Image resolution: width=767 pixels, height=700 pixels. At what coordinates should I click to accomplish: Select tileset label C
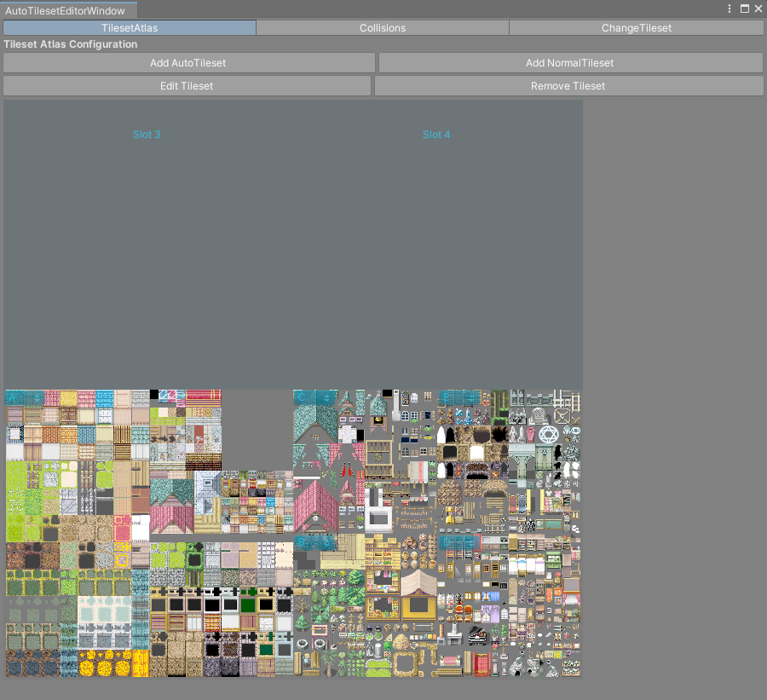[302, 397]
